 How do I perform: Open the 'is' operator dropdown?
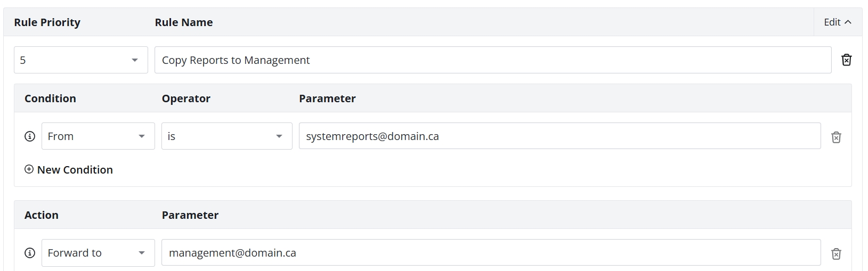click(227, 136)
